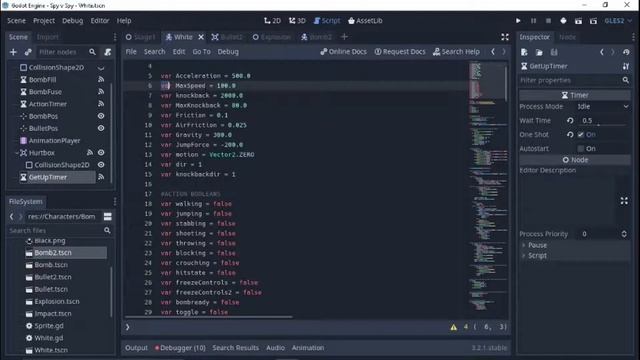640x360 pixels.
Task: Open the Process Mode dropdown
Action: (x=603, y=107)
